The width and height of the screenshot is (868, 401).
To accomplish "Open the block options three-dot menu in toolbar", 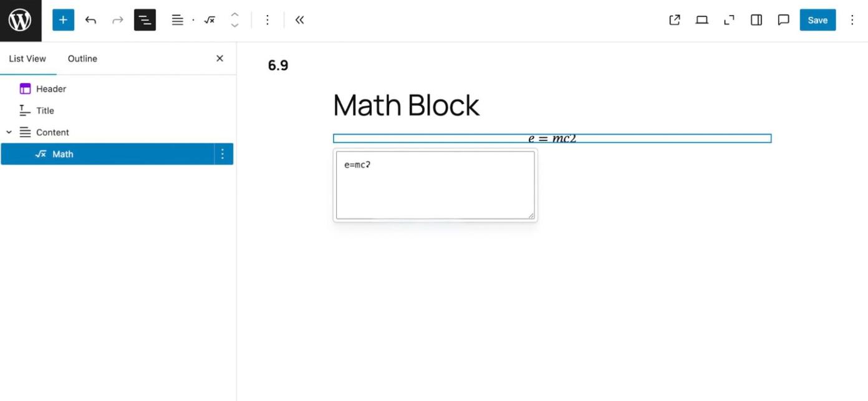I will (x=267, y=20).
